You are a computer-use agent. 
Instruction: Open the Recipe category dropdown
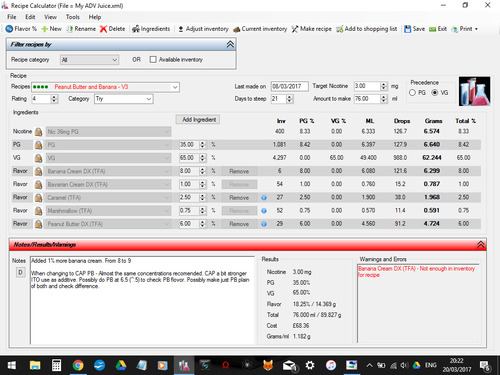click(x=89, y=60)
